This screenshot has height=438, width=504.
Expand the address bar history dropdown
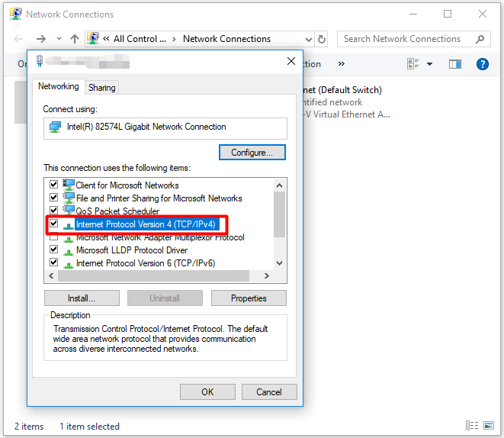click(309, 39)
